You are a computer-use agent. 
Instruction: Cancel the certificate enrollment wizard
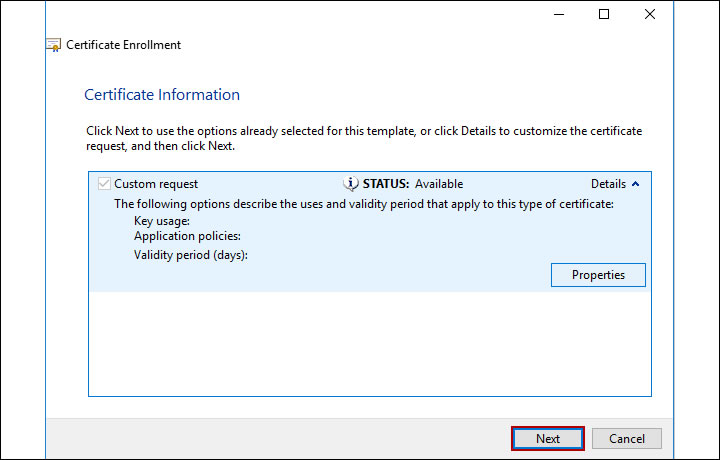[626, 438]
